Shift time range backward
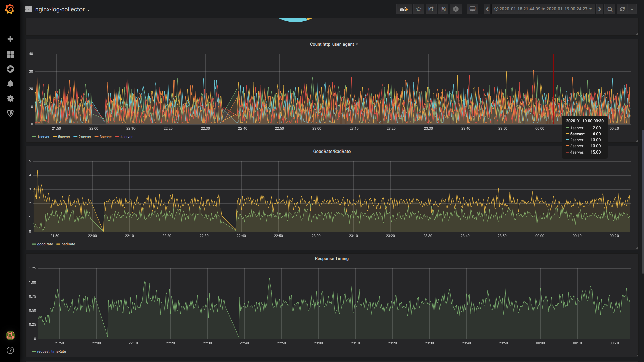Viewport: 644px width, 362px height. coord(487,9)
